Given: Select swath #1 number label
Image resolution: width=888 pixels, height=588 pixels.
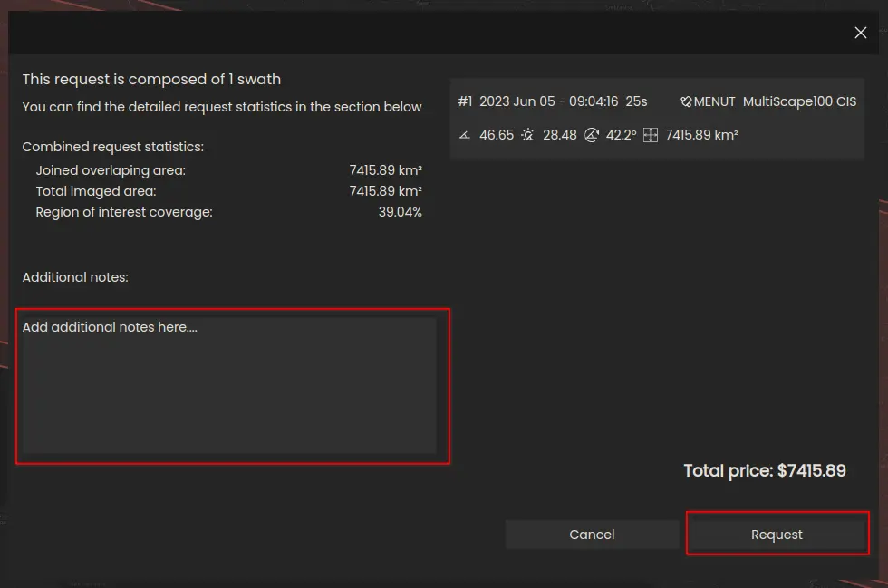Looking at the screenshot, I should (x=465, y=101).
